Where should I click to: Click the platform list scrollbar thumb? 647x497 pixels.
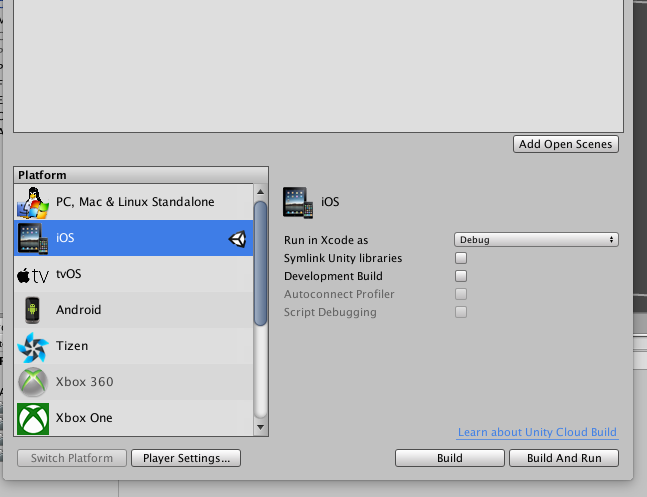[260, 263]
